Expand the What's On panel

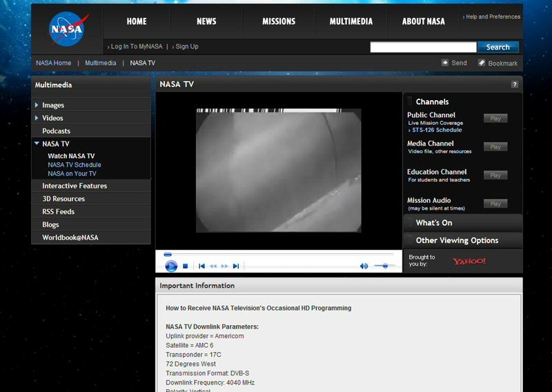pos(462,223)
